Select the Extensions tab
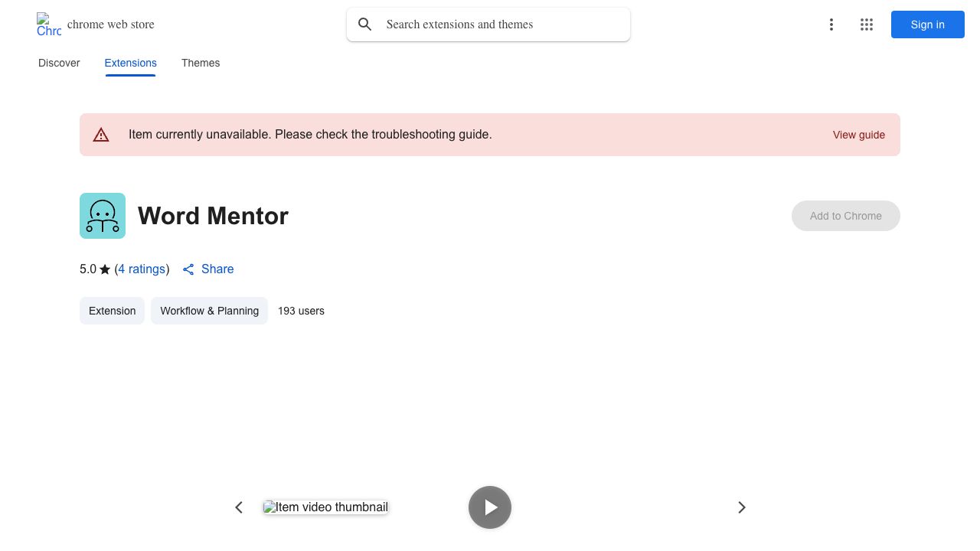 [130, 63]
